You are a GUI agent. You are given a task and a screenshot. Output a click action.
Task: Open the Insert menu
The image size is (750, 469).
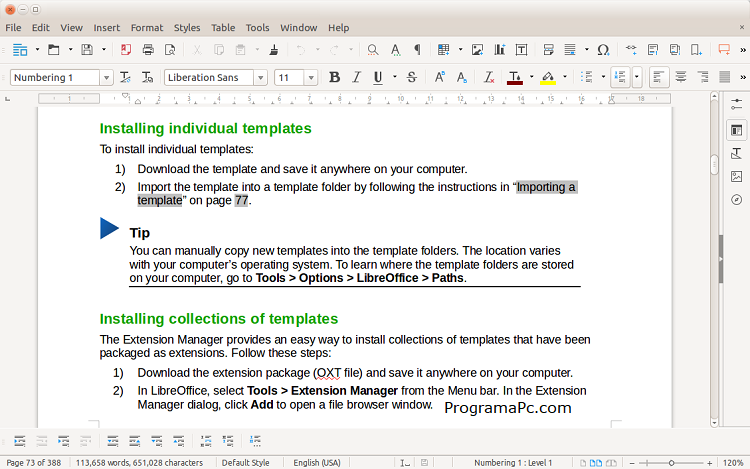(107, 28)
